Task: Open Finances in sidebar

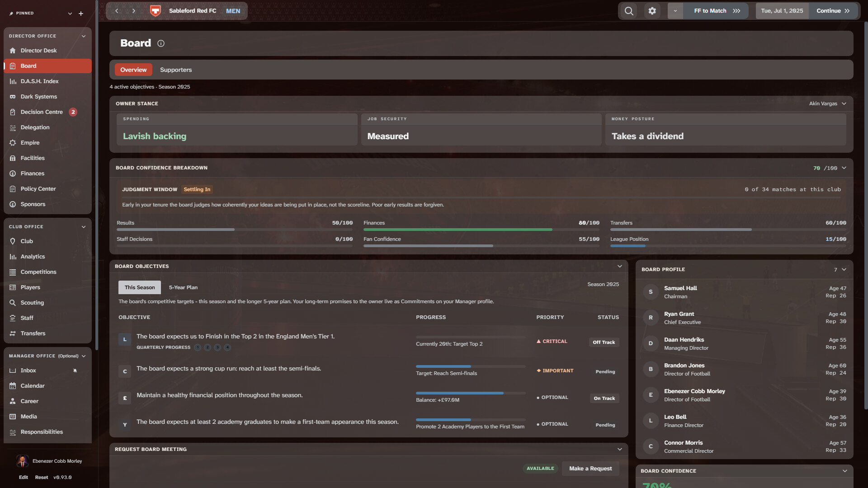Action: pyautogui.click(x=47, y=174)
